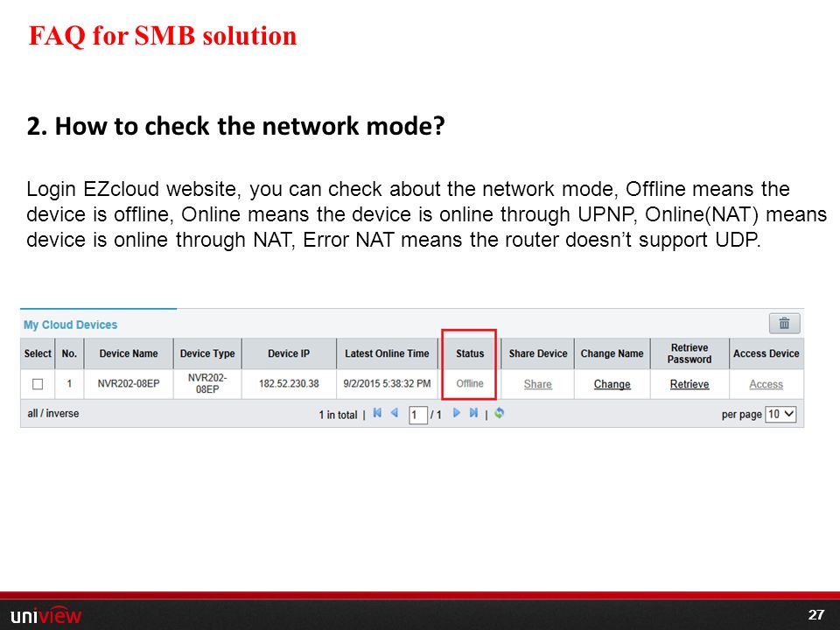Image resolution: width=840 pixels, height=630 pixels.
Task: Click the Change Name column header
Action: (612, 353)
